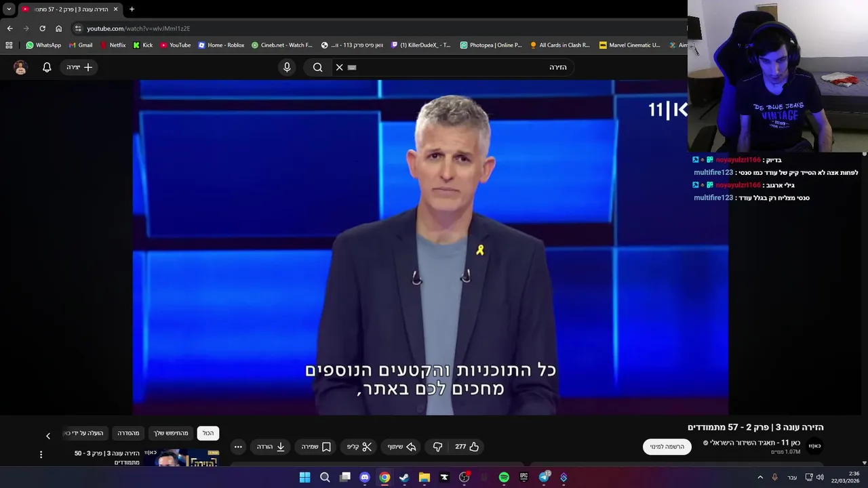The image size is (868, 488).
Task: Open Discord from the taskbar
Action: click(365, 477)
